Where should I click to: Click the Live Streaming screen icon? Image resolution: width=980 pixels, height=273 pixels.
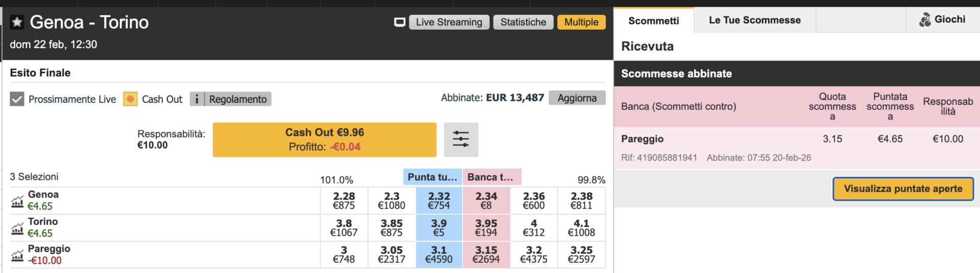400,22
